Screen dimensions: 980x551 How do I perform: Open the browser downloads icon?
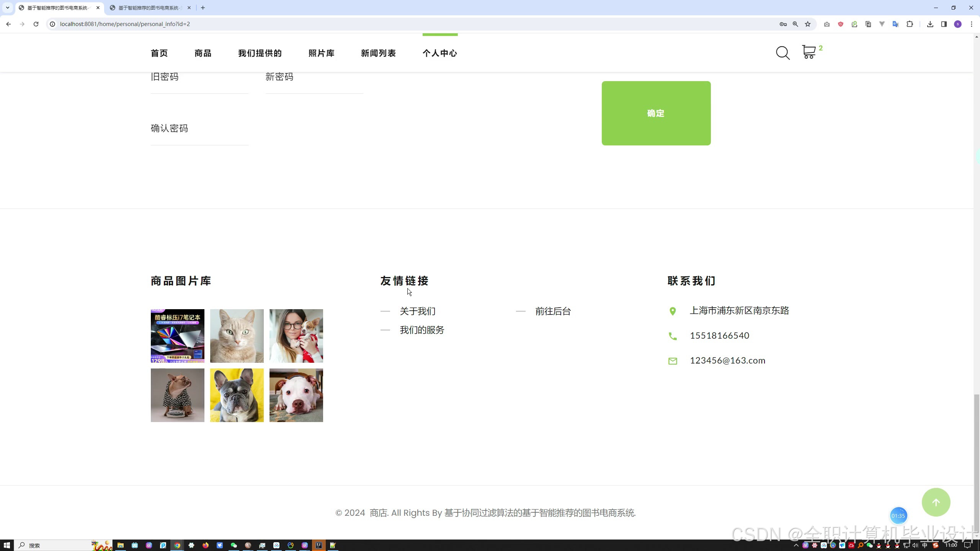point(930,24)
